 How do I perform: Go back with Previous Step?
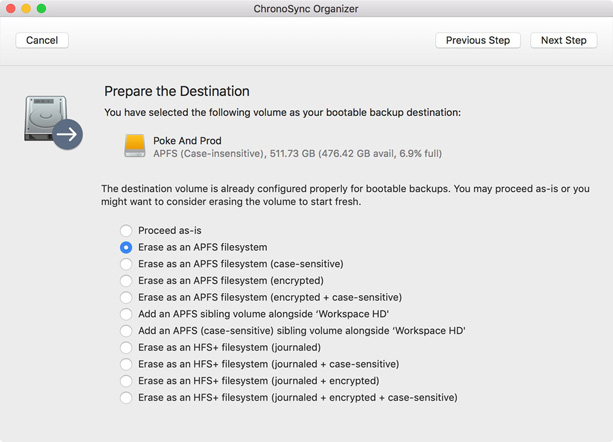click(x=478, y=40)
